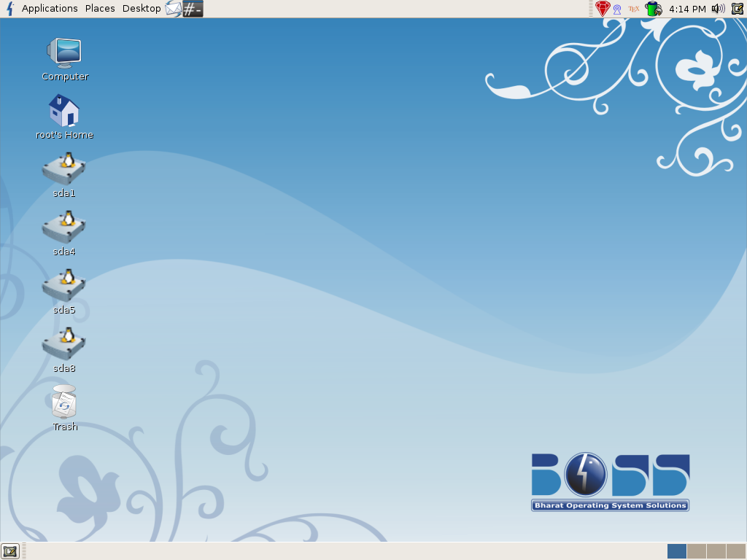The height and width of the screenshot is (560, 747).
Task: Expand the Desktop menu
Action: pos(142,9)
